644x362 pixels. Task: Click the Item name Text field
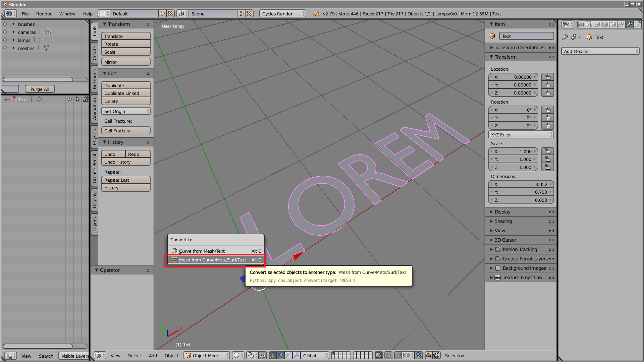click(527, 36)
